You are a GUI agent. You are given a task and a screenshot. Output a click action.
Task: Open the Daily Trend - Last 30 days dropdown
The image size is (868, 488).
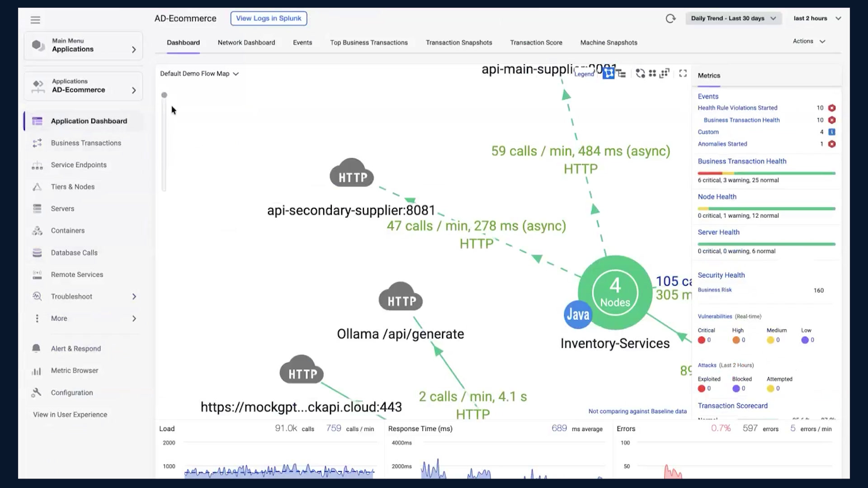(x=733, y=19)
